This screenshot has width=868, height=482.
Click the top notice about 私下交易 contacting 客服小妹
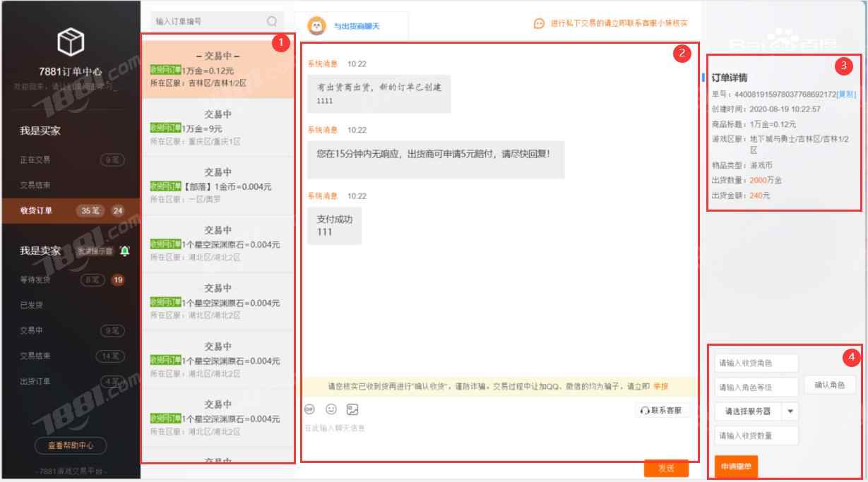click(619, 23)
